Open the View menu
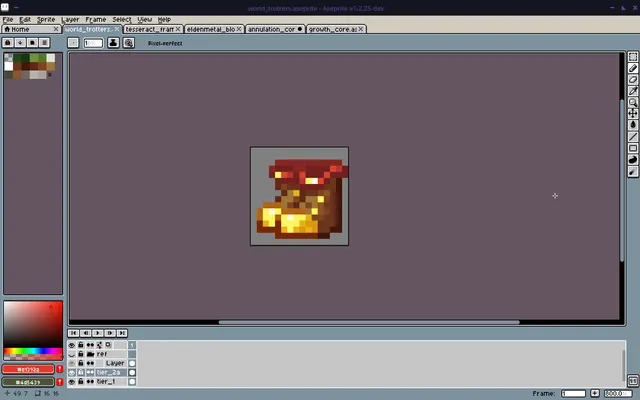Screen dimensions: 640x400 click(x=144, y=20)
